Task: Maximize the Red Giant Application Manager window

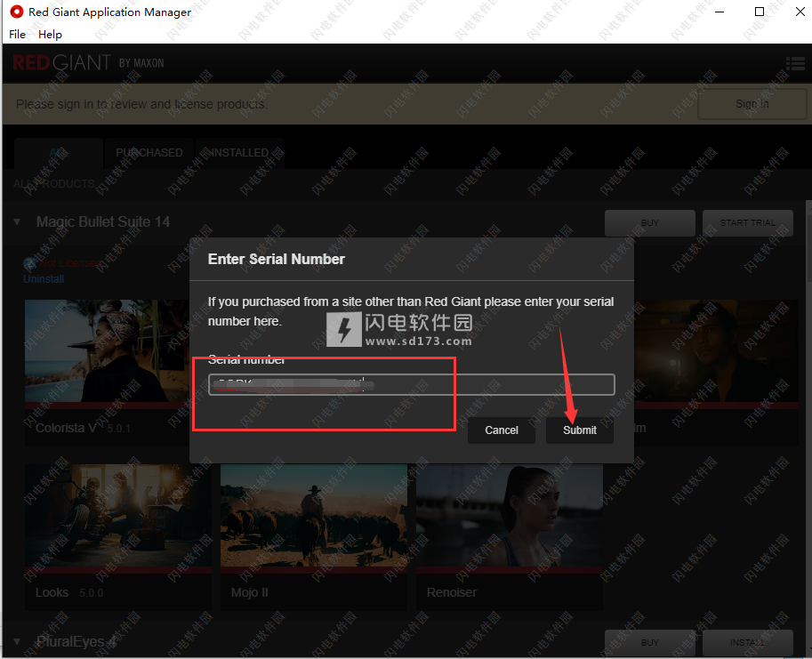Action: [x=760, y=12]
